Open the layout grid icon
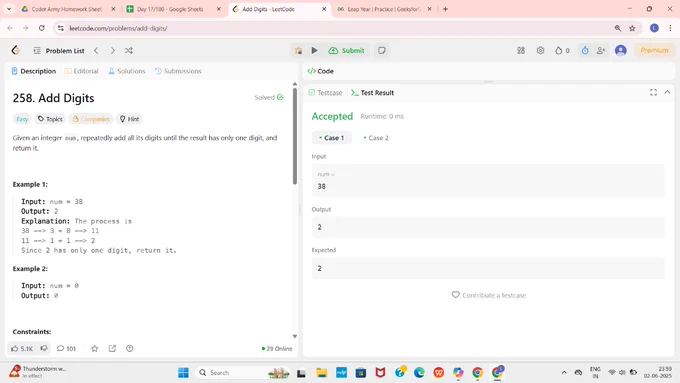Screen dimensions: 680x383 point(521,50)
